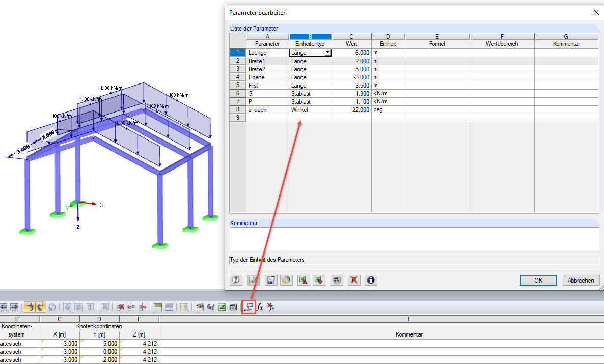
Task: Delete parameter with the red X icon
Action: 354,280
